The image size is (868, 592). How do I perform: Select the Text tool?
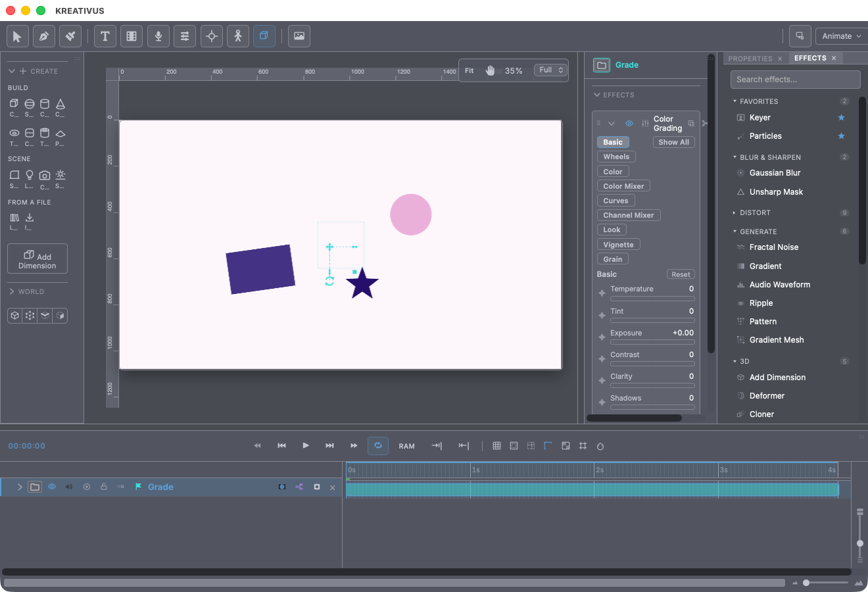(105, 36)
